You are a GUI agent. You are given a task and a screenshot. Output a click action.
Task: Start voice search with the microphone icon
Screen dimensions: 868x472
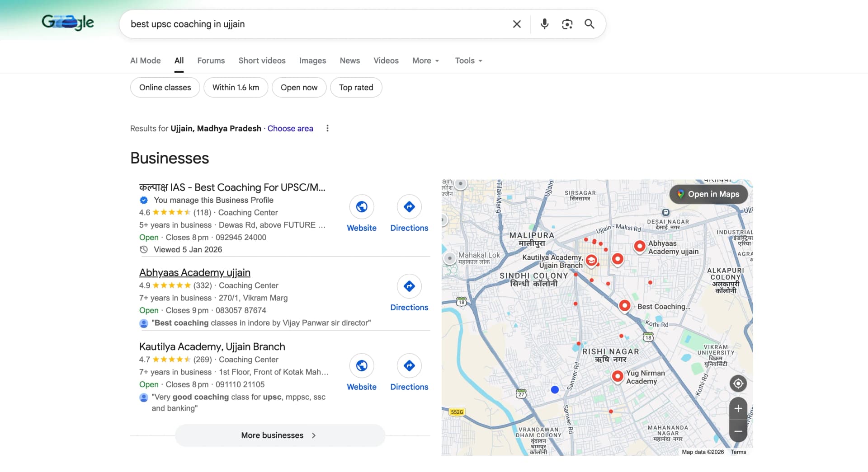545,24
